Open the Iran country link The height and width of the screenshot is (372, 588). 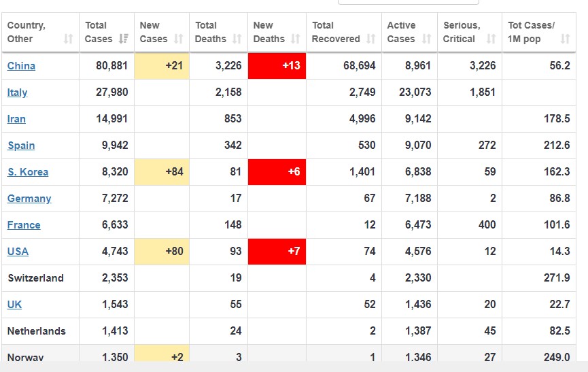(x=16, y=119)
